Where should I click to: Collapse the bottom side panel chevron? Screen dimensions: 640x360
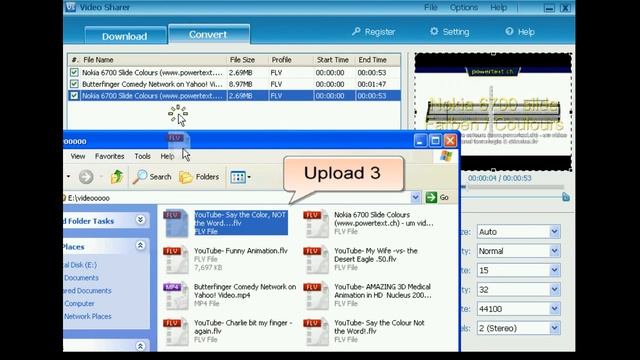click(x=140, y=347)
